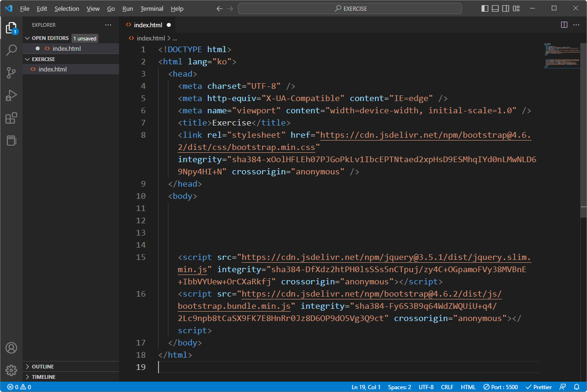The height and width of the screenshot is (392, 587).
Task: Open Explorer Views and More Actions ellipsis
Action: click(108, 25)
